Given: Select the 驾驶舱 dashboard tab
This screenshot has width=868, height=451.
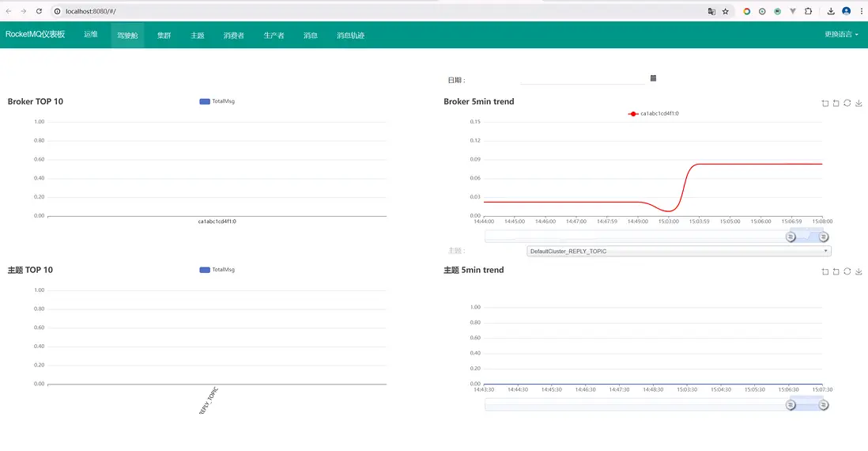Looking at the screenshot, I should [127, 36].
